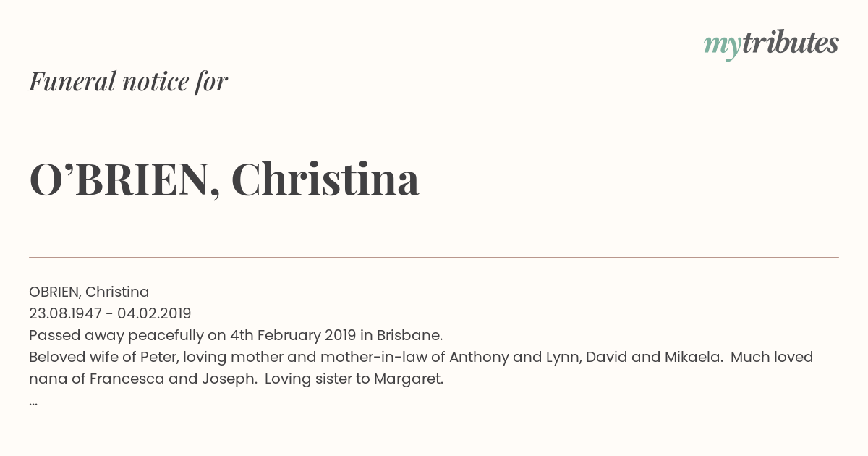This screenshot has height=456, width=868.
Task: Click the horizontal divider line
Action: [434, 257]
